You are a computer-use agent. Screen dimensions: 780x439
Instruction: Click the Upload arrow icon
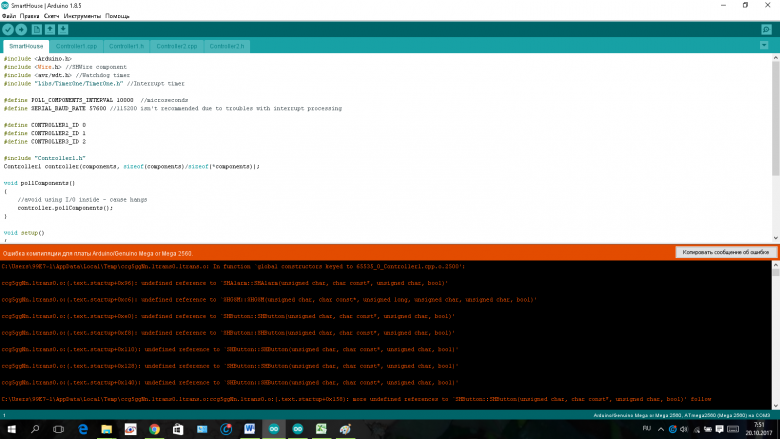(21, 29)
